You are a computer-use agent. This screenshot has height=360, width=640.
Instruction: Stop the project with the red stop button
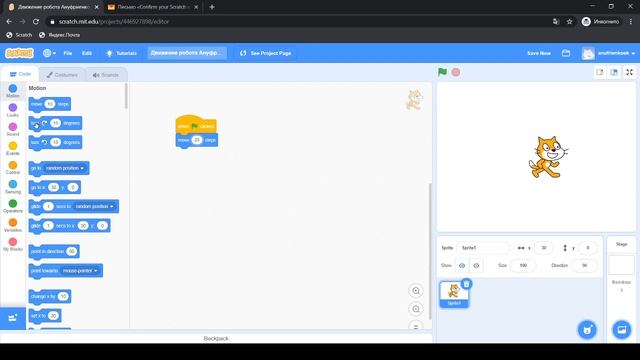pos(456,72)
